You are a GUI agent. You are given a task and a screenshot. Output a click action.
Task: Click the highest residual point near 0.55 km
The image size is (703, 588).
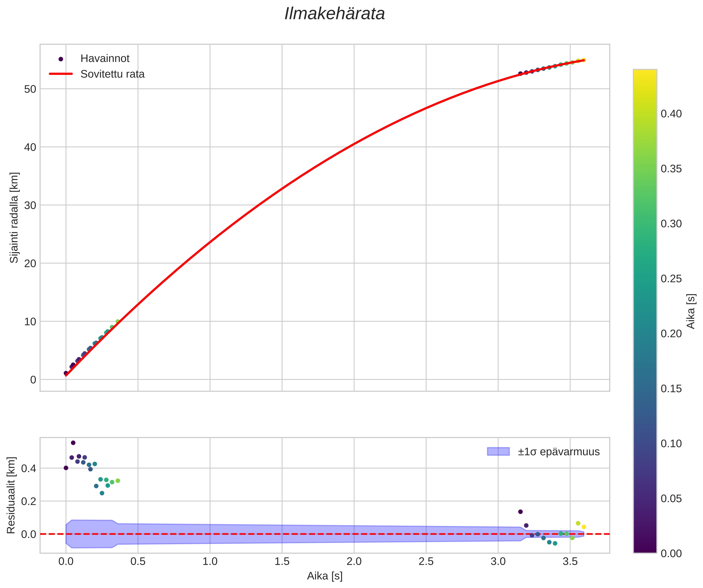[x=73, y=443]
